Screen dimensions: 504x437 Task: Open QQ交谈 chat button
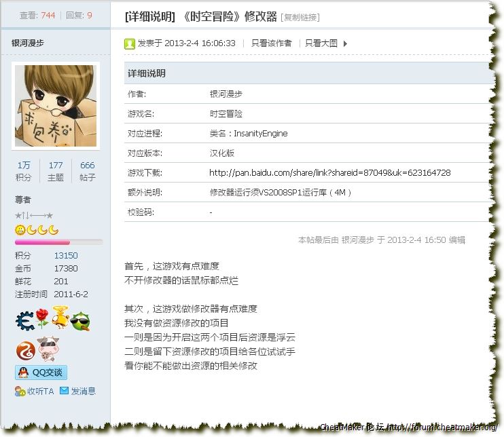(41, 373)
